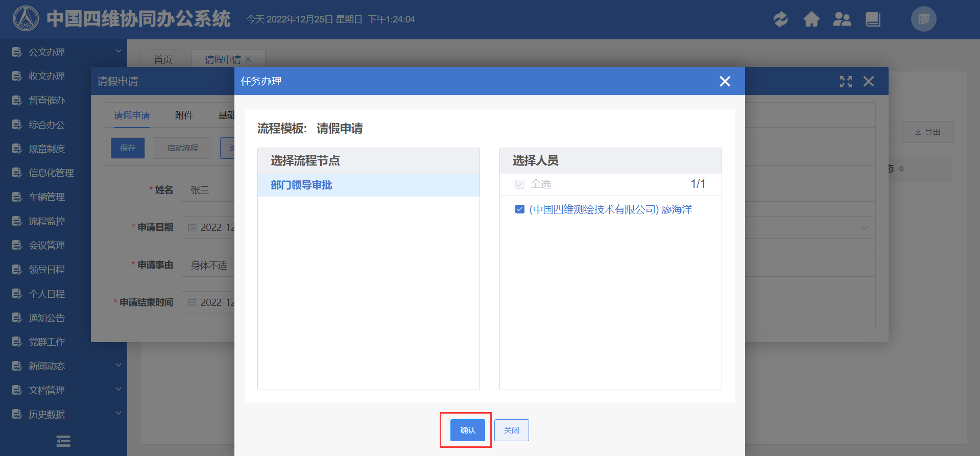Uncheck 廖海洋 personnel checkbox
This screenshot has height=456, width=980.
[520, 209]
